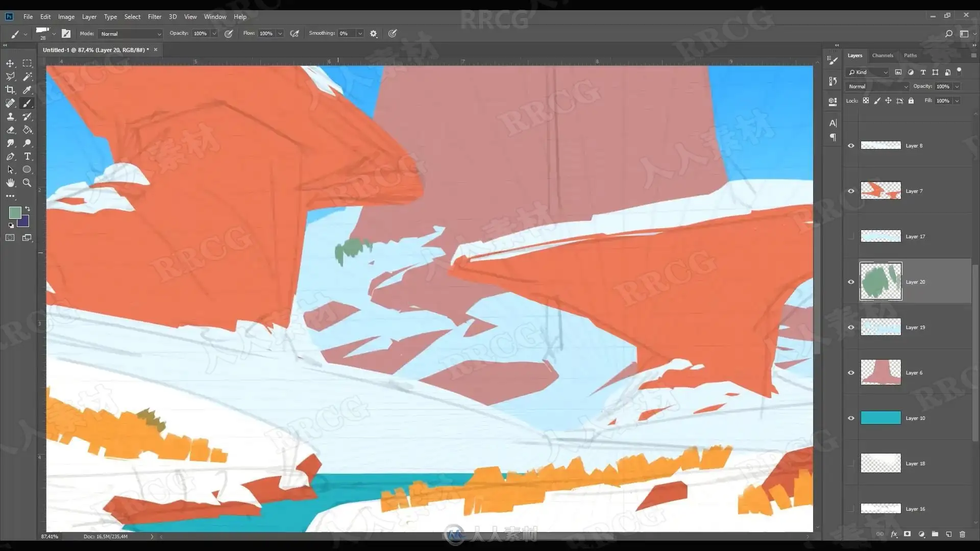The height and width of the screenshot is (551, 980).
Task: Toggle Quick Mask mode
Action: [x=10, y=238]
